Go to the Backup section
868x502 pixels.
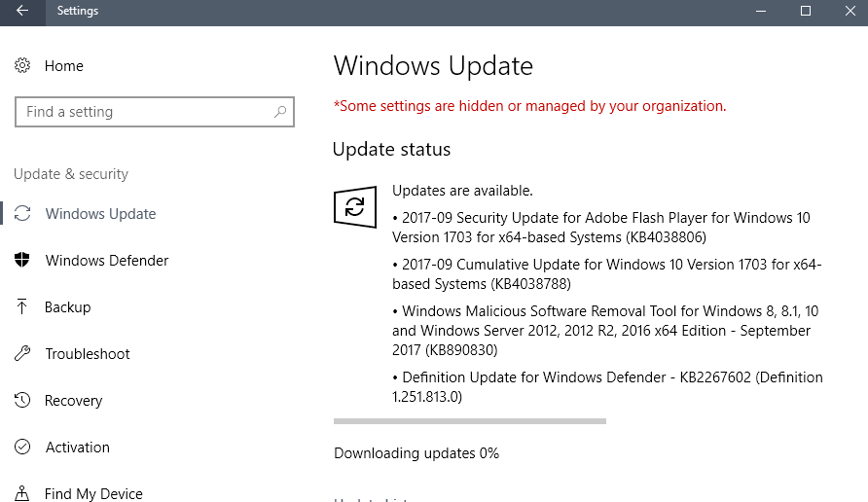tap(67, 307)
